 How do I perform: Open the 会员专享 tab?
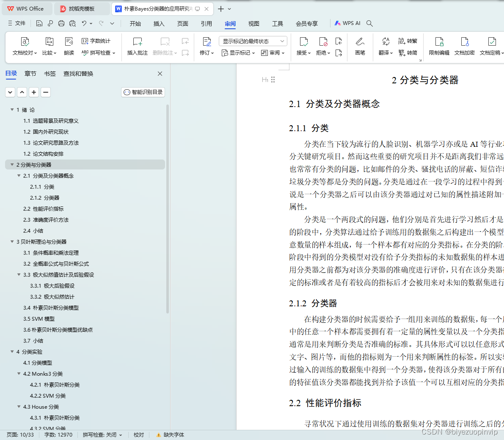click(307, 23)
